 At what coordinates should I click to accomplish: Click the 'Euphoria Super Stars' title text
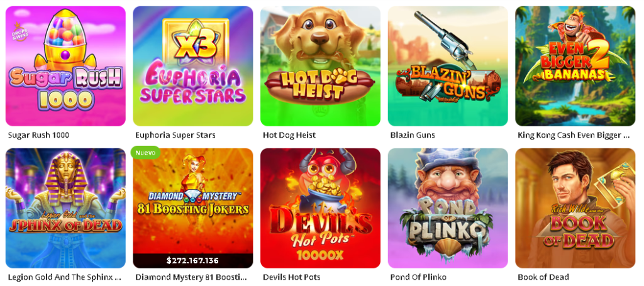click(x=175, y=135)
